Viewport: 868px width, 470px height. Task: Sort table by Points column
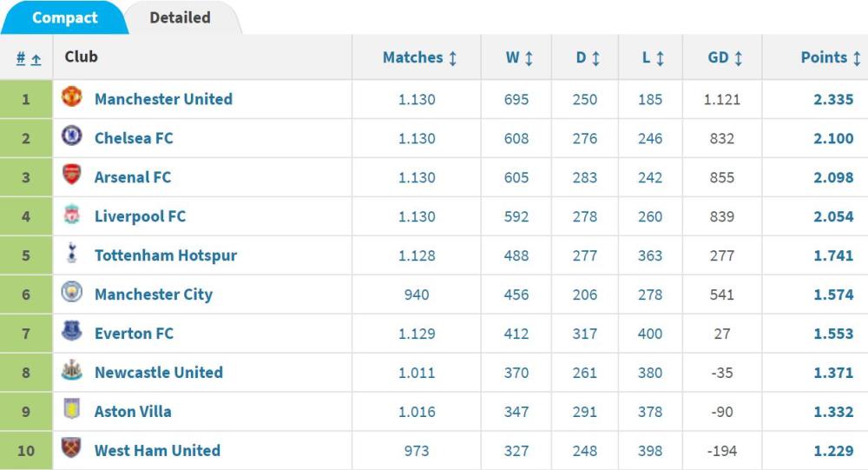click(831, 57)
